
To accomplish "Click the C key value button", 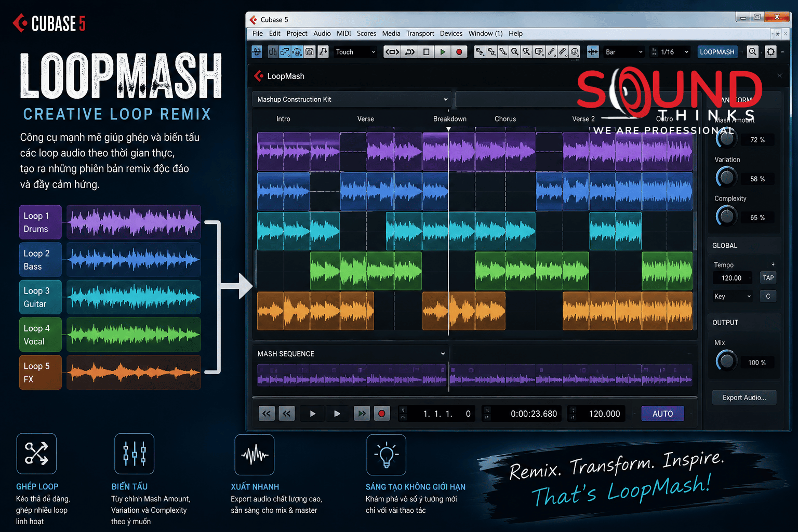I will pos(768,296).
